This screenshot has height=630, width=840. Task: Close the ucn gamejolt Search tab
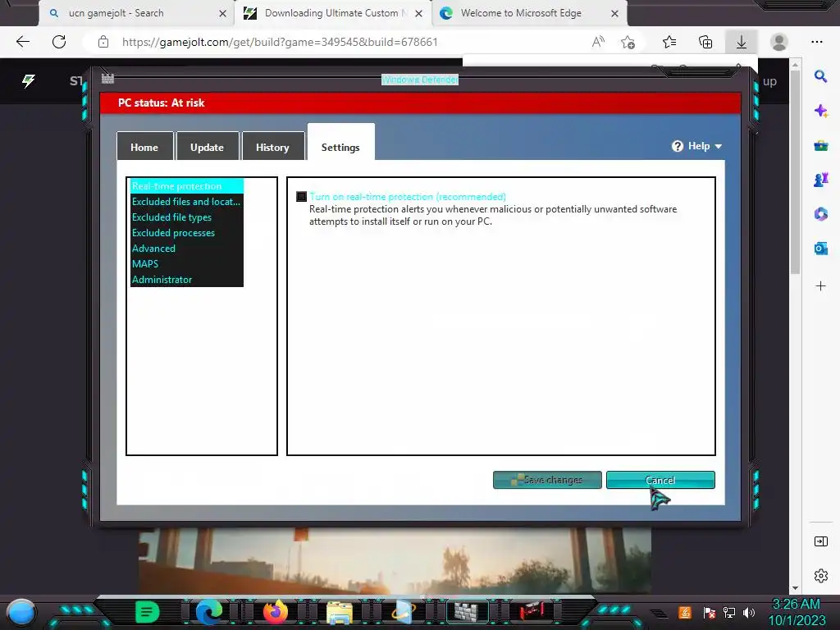pyautogui.click(x=222, y=13)
